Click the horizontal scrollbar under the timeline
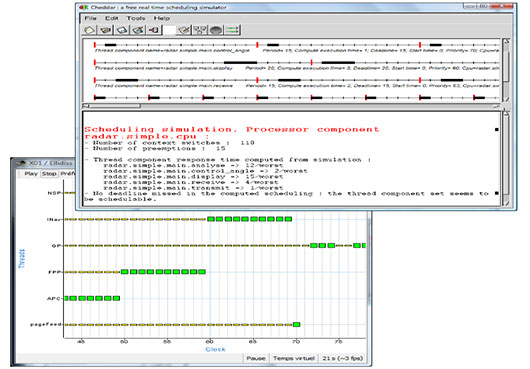 coord(291,106)
